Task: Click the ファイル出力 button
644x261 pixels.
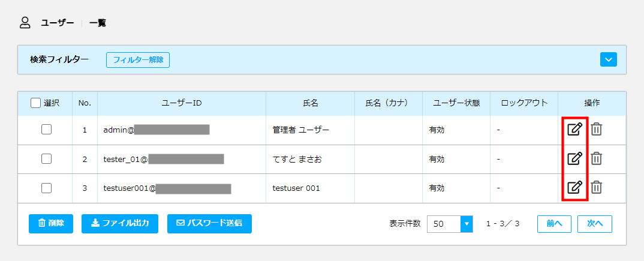Action: click(120, 224)
